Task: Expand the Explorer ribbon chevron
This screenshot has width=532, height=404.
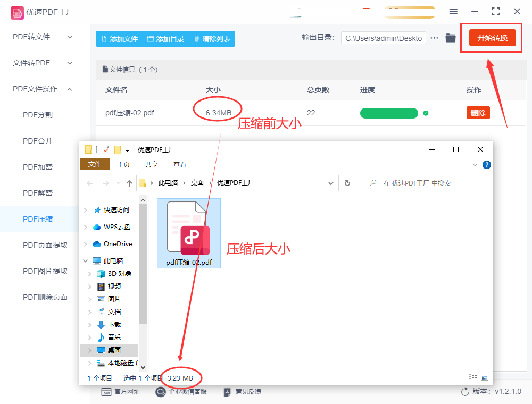Action: click(475, 165)
